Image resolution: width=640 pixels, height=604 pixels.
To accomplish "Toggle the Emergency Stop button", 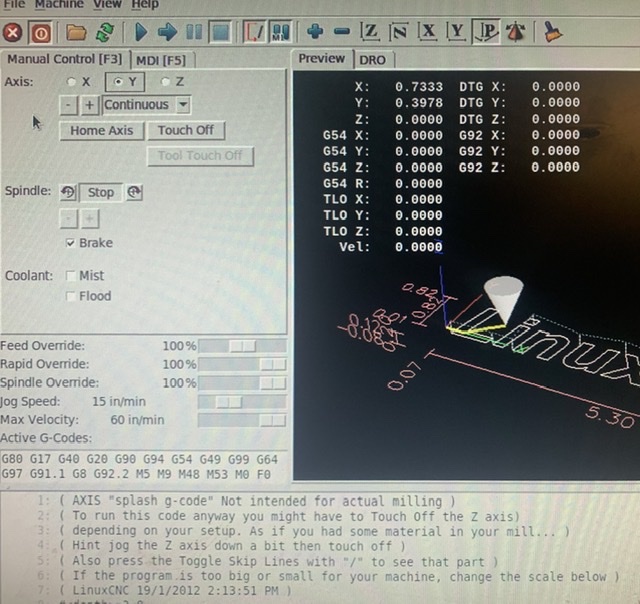I will [x=12, y=32].
